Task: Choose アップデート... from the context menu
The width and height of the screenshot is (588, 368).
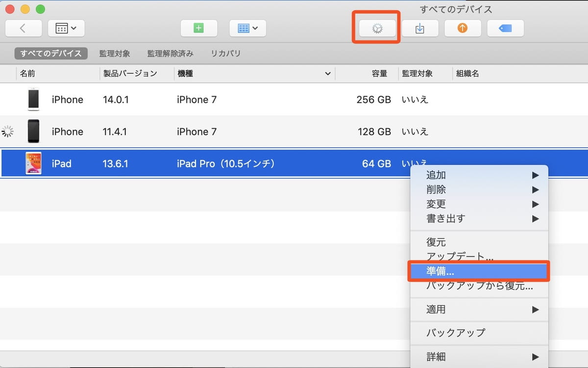Action: (479, 257)
